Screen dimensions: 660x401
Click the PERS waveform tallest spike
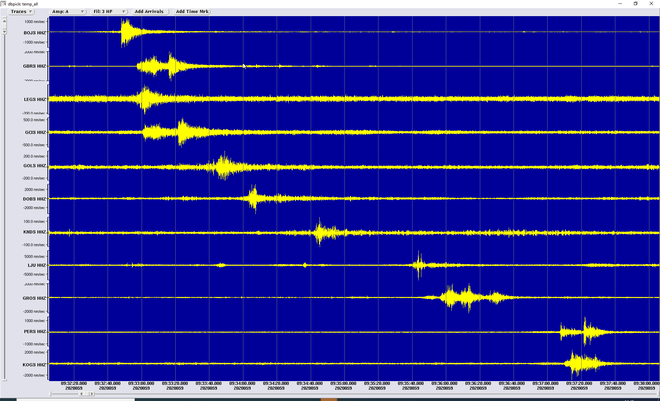pyautogui.click(x=585, y=332)
